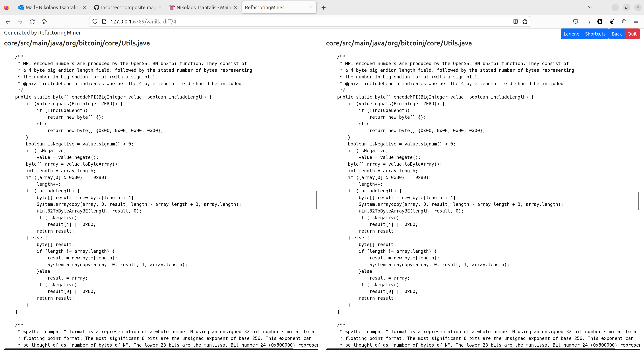Toggle reader view in address bar
Viewport: 644px width, 362px height.
[x=515, y=21]
